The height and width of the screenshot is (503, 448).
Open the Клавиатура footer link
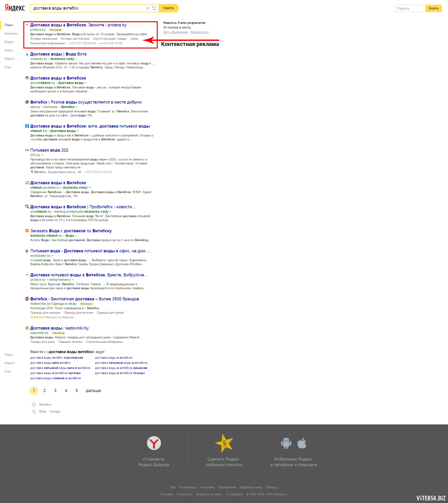[x=188, y=487]
